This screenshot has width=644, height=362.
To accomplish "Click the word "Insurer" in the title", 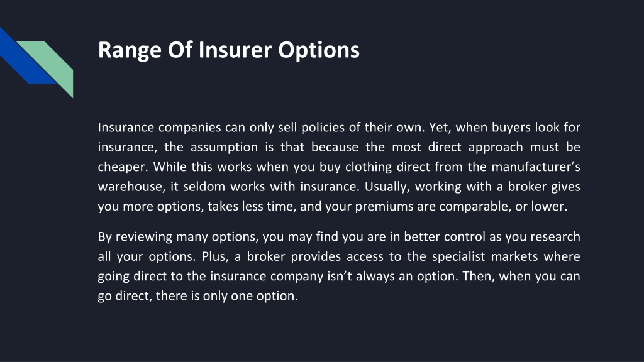I will point(235,50).
